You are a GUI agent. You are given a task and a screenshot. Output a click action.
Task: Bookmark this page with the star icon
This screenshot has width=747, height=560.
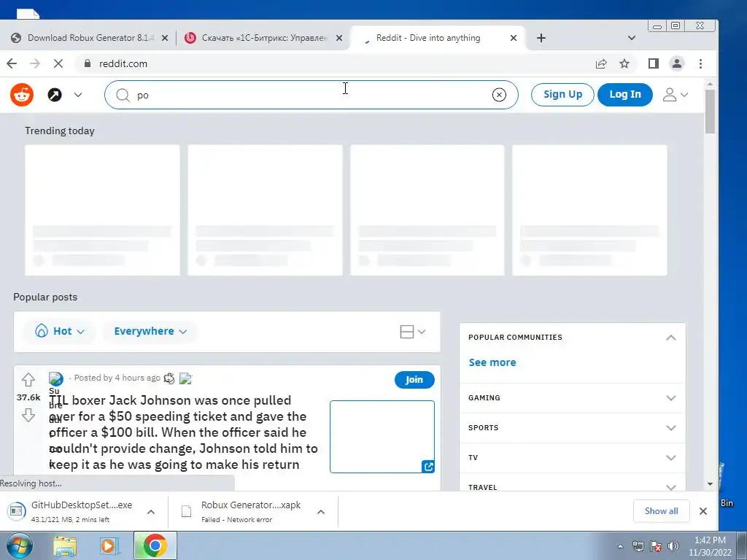click(x=624, y=63)
